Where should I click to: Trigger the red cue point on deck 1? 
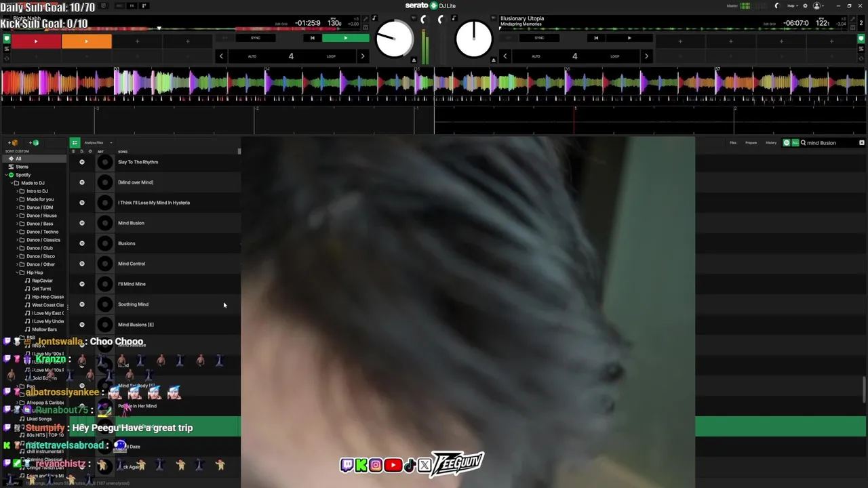36,41
